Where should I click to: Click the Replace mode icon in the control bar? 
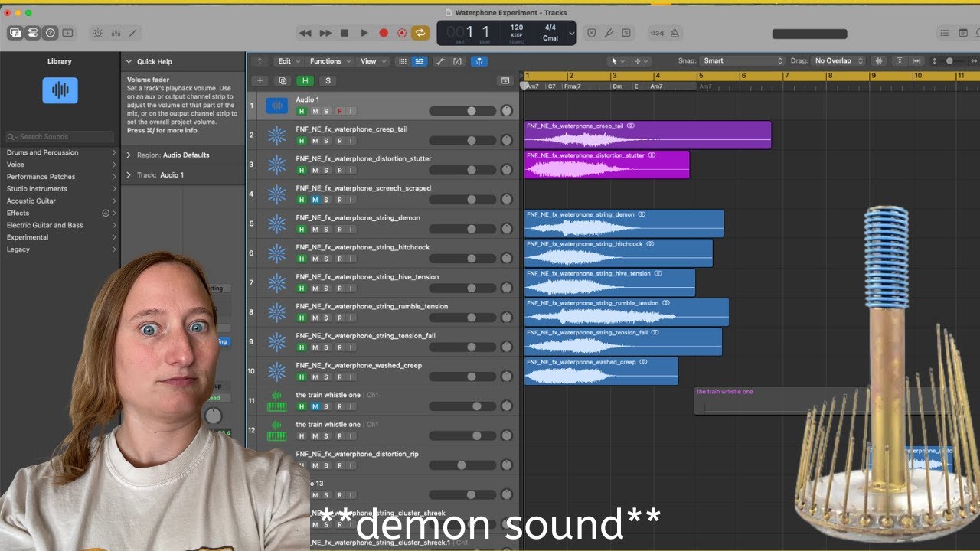[x=592, y=33]
